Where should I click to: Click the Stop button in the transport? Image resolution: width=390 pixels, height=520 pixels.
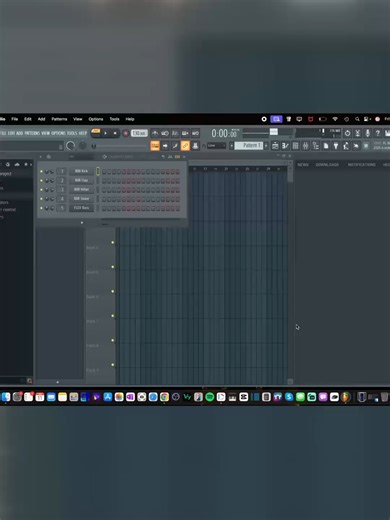coord(115,133)
